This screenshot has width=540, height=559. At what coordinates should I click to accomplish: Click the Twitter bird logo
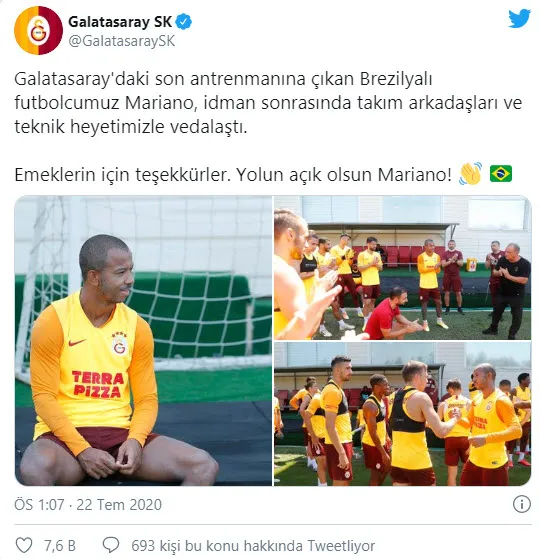pyautogui.click(x=519, y=19)
